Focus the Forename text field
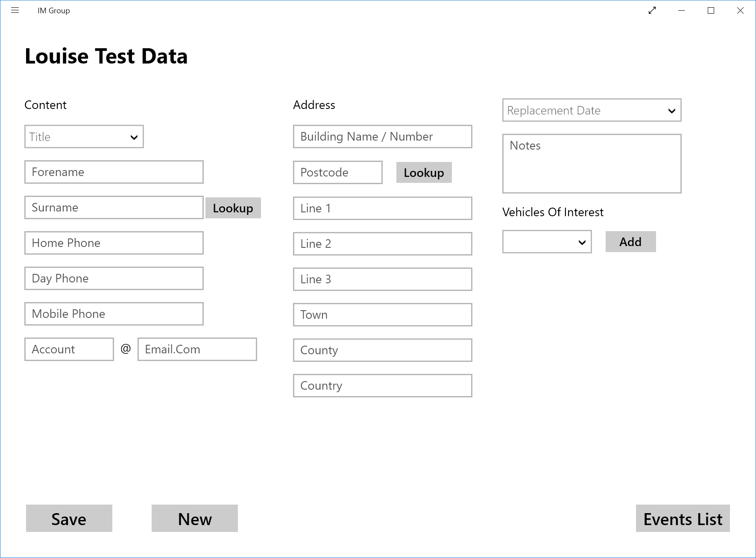 point(114,172)
